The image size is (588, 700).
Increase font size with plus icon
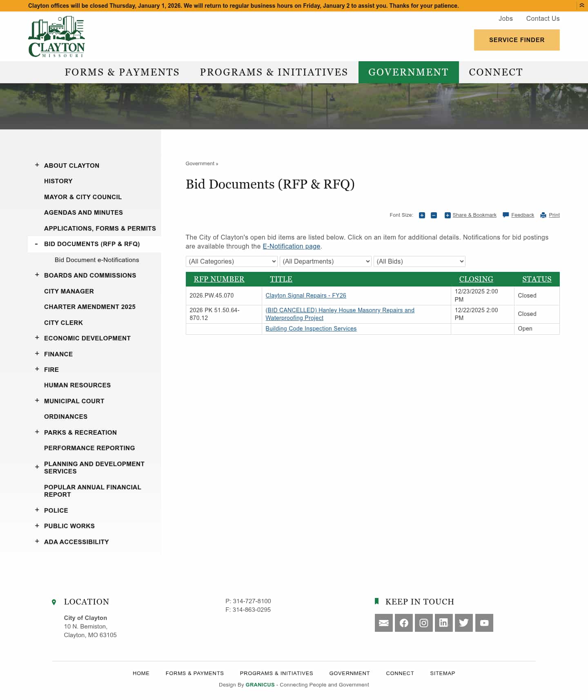(x=422, y=216)
